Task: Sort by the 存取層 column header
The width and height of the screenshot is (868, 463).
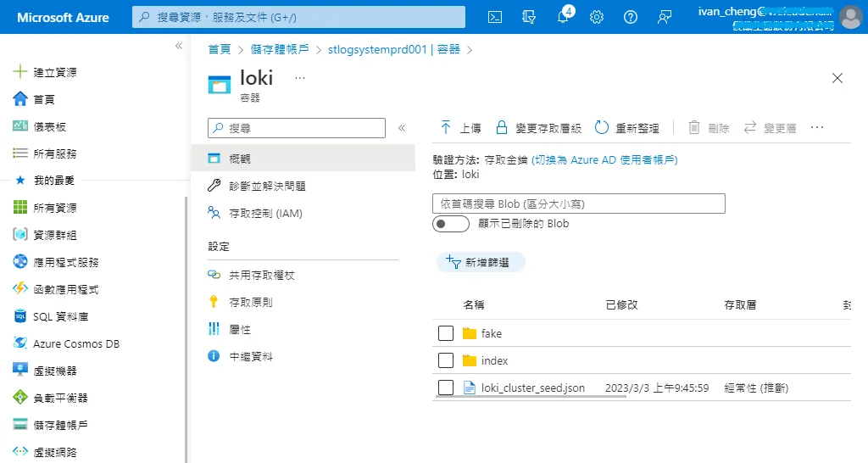Action: pos(740,304)
